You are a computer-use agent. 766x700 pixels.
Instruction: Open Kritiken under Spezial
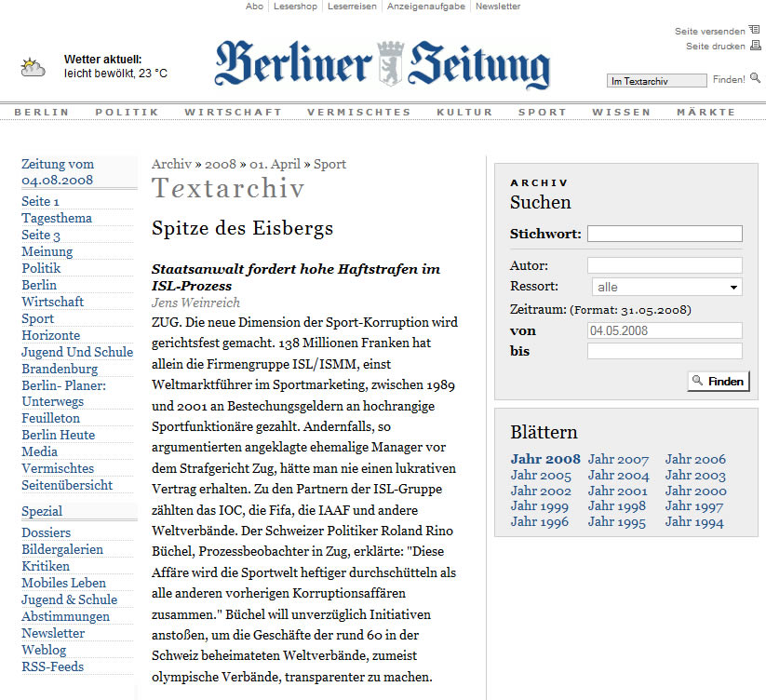click(x=46, y=566)
